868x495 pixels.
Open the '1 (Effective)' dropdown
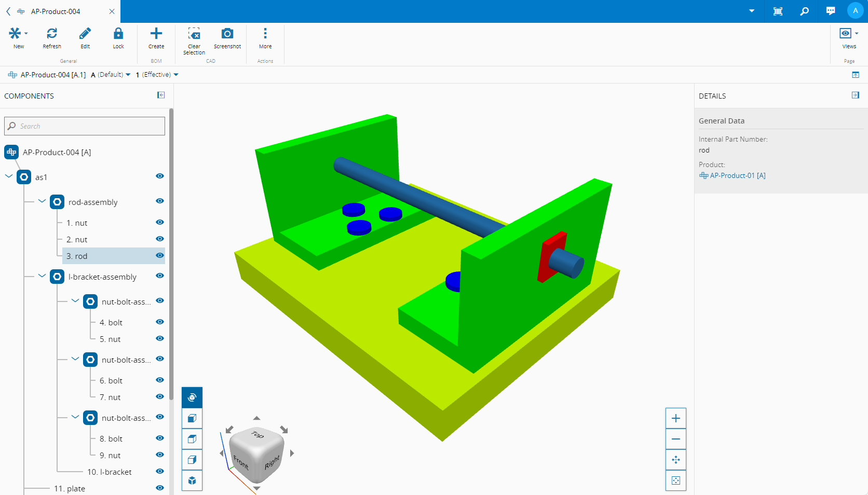pyautogui.click(x=157, y=75)
